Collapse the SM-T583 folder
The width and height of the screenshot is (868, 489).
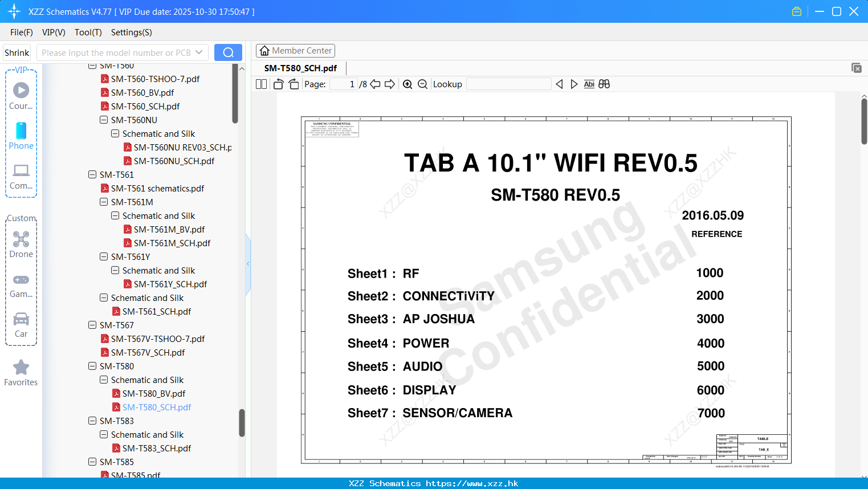[92, 421]
